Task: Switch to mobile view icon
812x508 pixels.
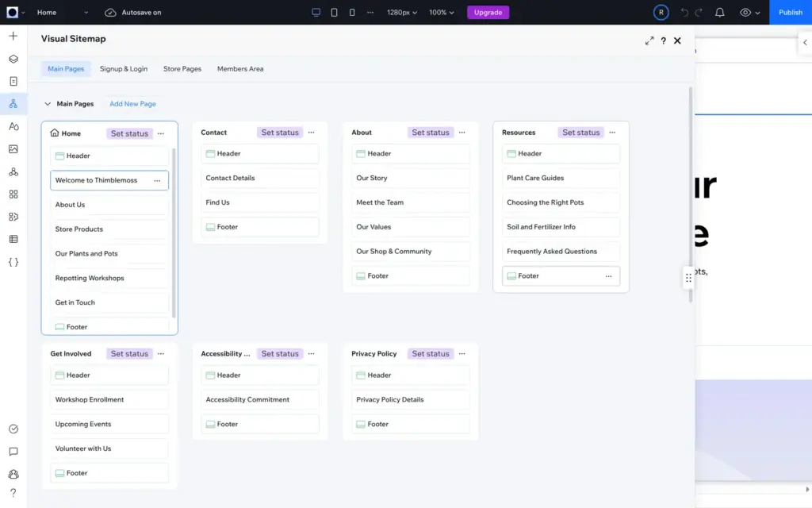Action: point(352,13)
